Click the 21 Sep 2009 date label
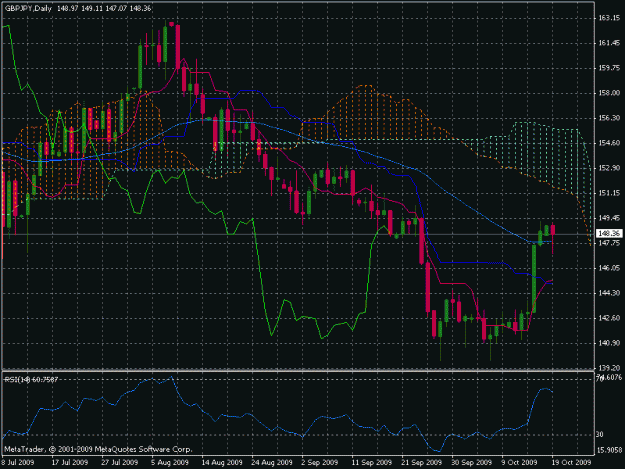This screenshot has width=625, height=469. tap(421, 462)
